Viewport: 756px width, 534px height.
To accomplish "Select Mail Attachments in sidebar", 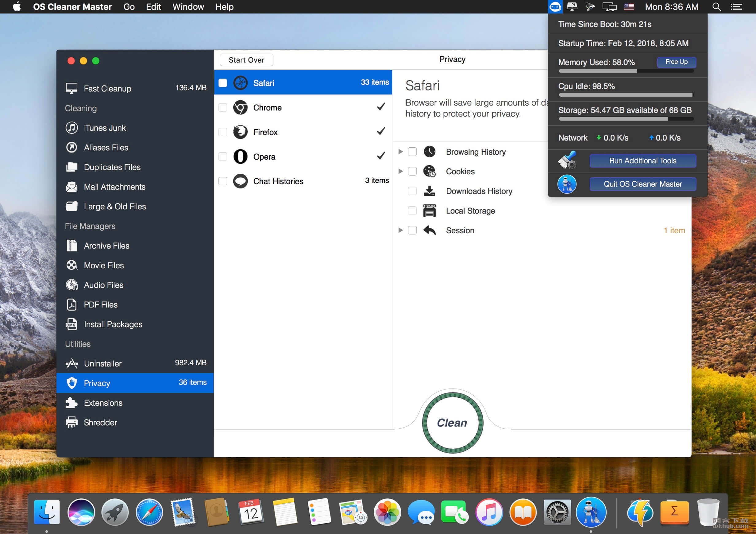I will click(x=135, y=187).
